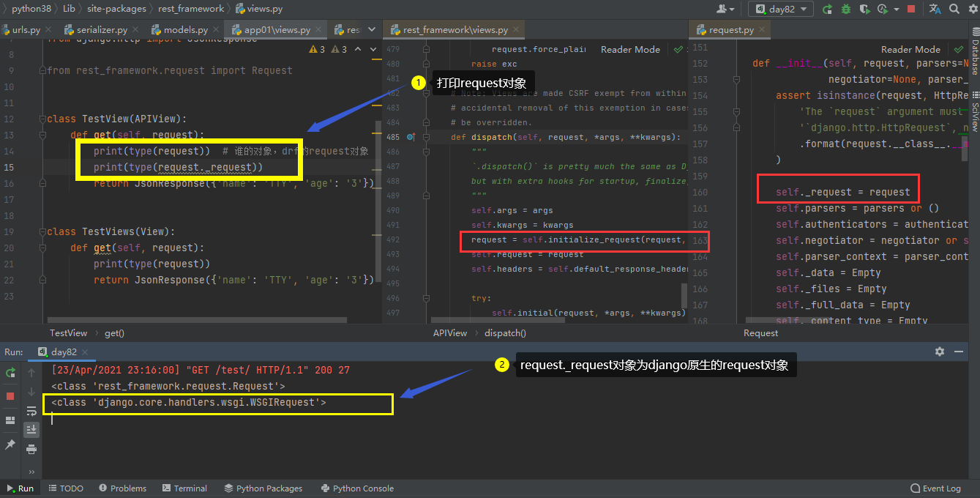Open the Python Console tool window
The height and width of the screenshot is (498, 980).
click(357, 488)
